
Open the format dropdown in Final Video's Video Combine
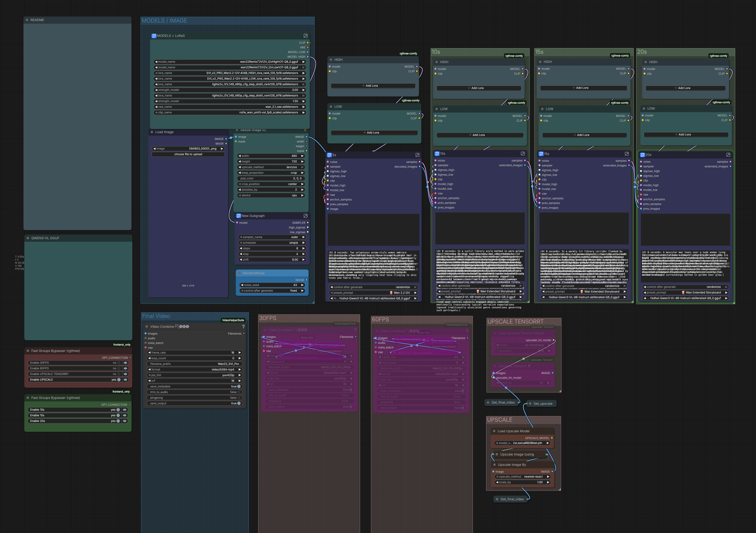194,369
